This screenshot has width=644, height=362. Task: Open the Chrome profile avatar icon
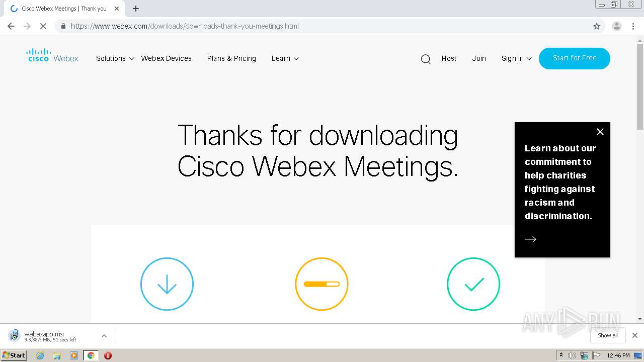(x=616, y=26)
